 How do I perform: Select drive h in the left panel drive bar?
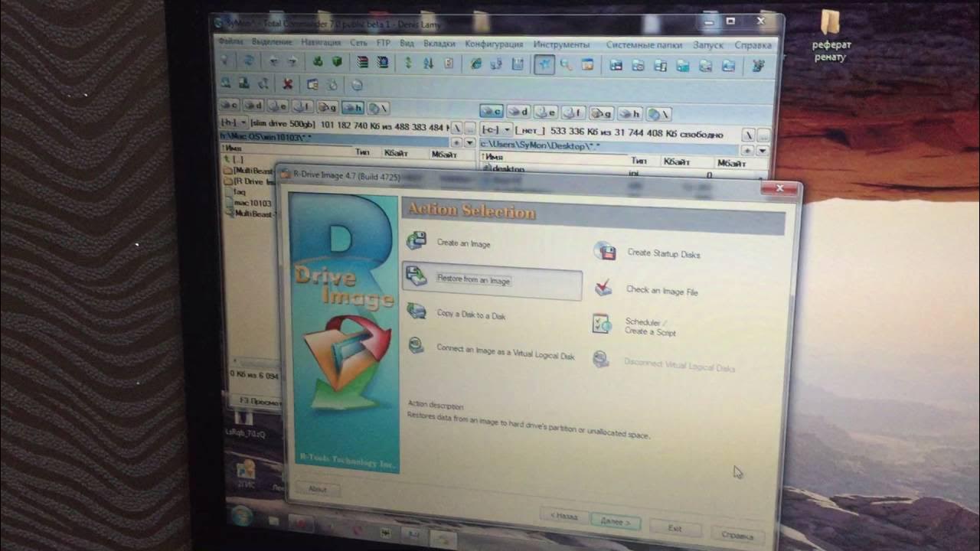pyautogui.click(x=353, y=108)
